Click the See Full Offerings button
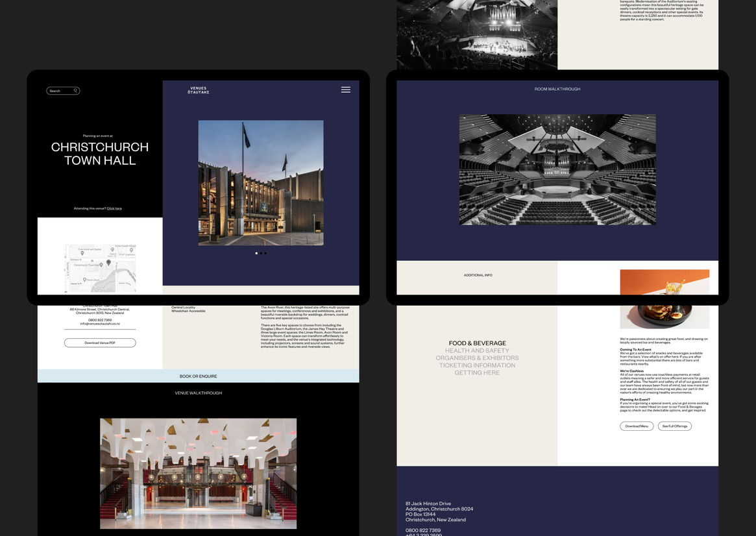The image size is (756, 536). (x=674, y=426)
